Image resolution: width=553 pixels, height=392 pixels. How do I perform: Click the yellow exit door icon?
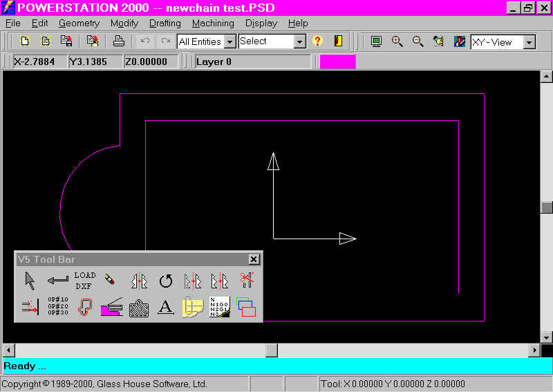[338, 41]
